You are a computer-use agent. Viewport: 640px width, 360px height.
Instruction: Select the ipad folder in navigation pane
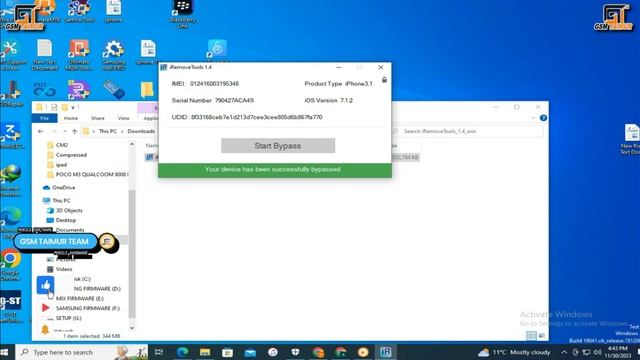(x=61, y=165)
